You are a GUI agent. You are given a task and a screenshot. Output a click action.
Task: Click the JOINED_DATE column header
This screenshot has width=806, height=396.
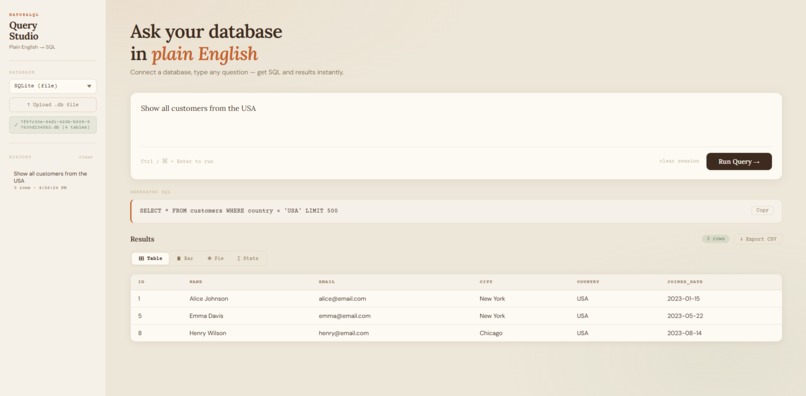click(x=685, y=282)
